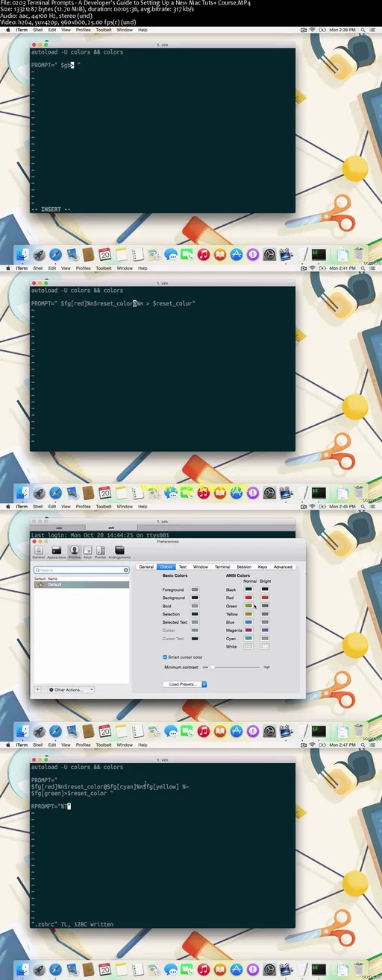Switch to the Window tab in Preferences

(201, 567)
